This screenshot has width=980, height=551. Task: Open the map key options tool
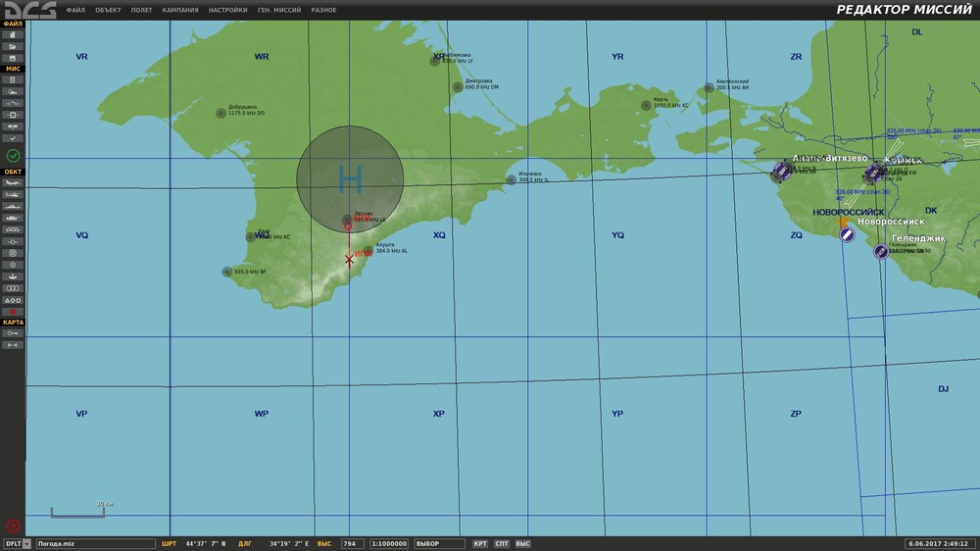coord(13,333)
